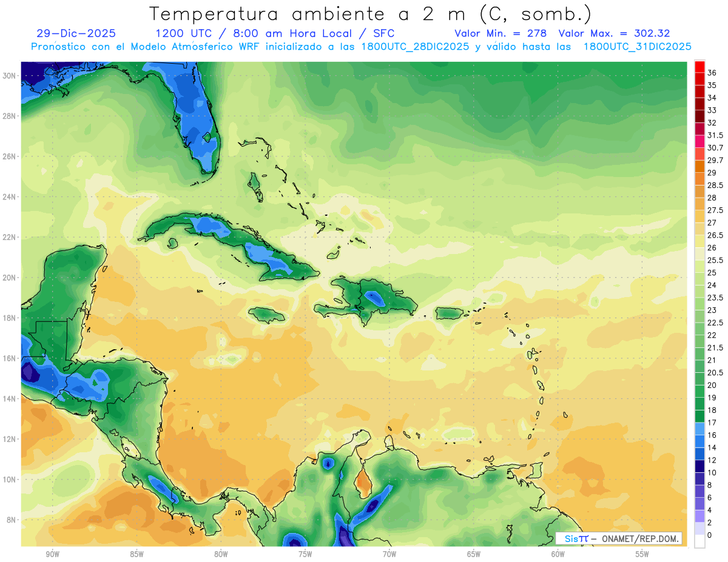The width and height of the screenshot is (728, 562).
Task: Click legend value 34
Action: point(712,98)
